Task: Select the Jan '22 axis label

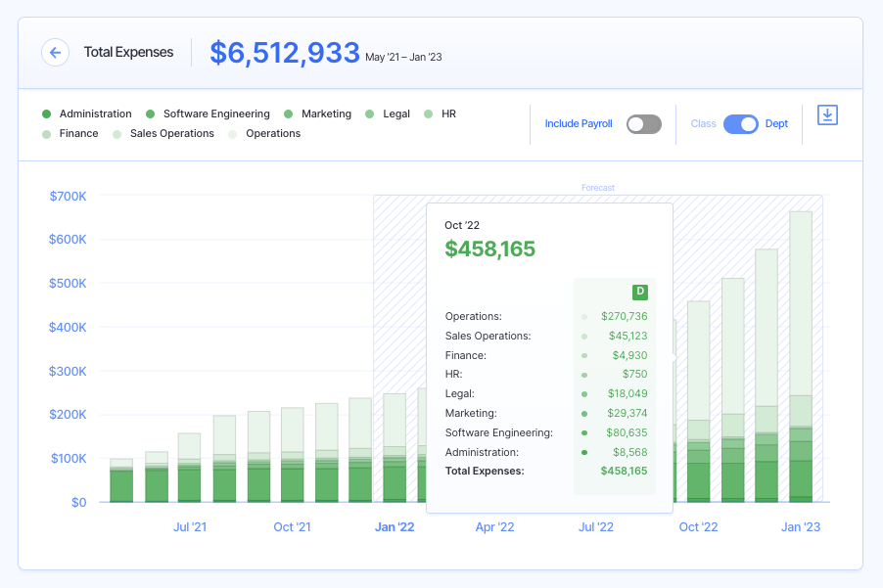Action: coord(395,527)
